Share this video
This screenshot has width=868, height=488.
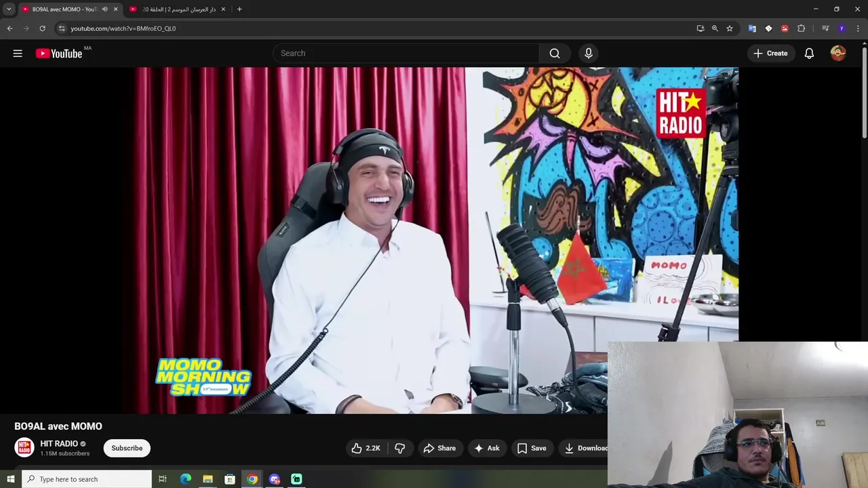coord(439,448)
